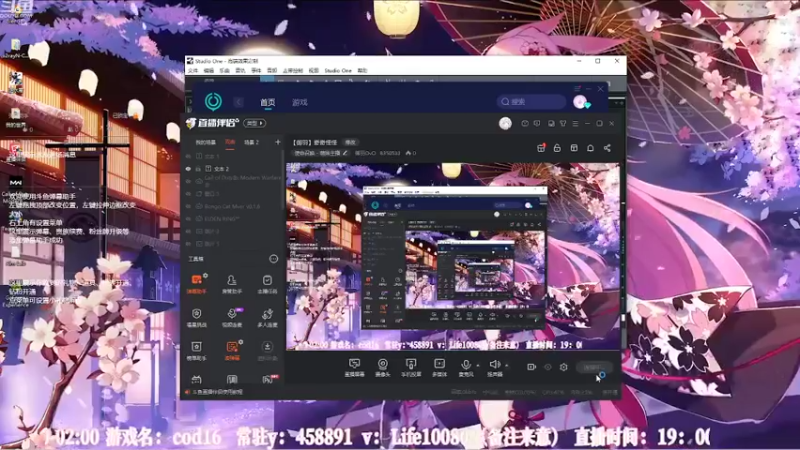Expand the speaker options arrow

tap(506, 365)
